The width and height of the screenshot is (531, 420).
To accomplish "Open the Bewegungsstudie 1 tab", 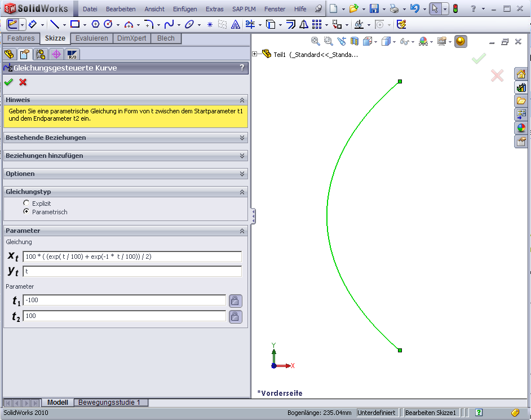I will point(110,403).
